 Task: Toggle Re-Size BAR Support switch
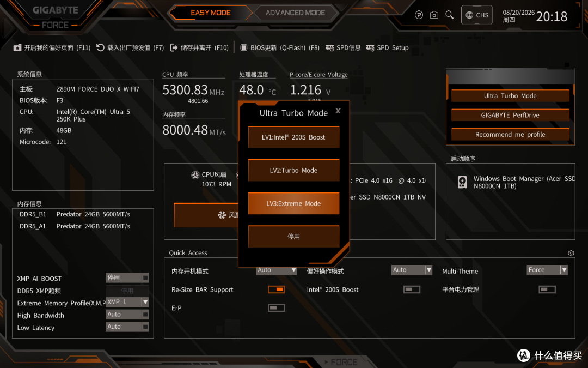[277, 289]
